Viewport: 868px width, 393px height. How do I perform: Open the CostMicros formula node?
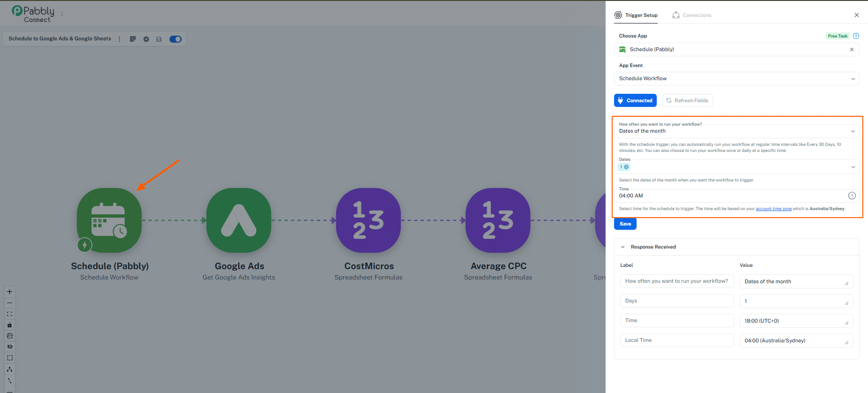click(369, 220)
